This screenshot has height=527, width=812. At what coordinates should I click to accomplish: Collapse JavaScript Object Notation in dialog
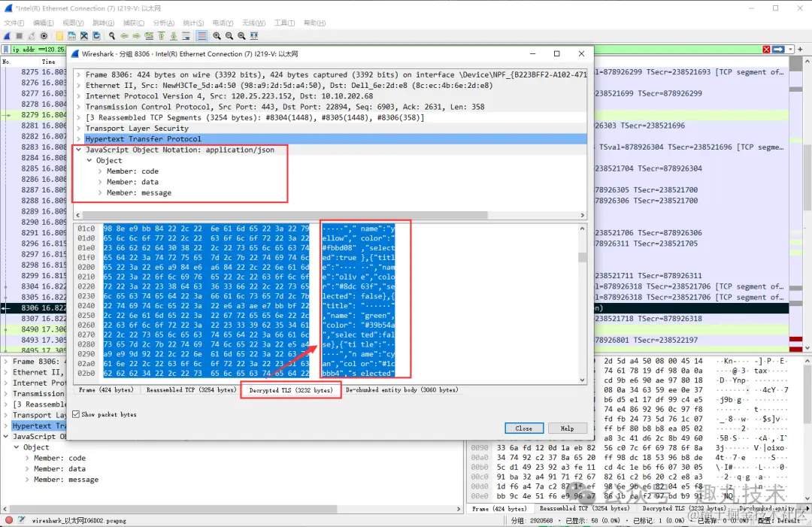tap(79, 150)
